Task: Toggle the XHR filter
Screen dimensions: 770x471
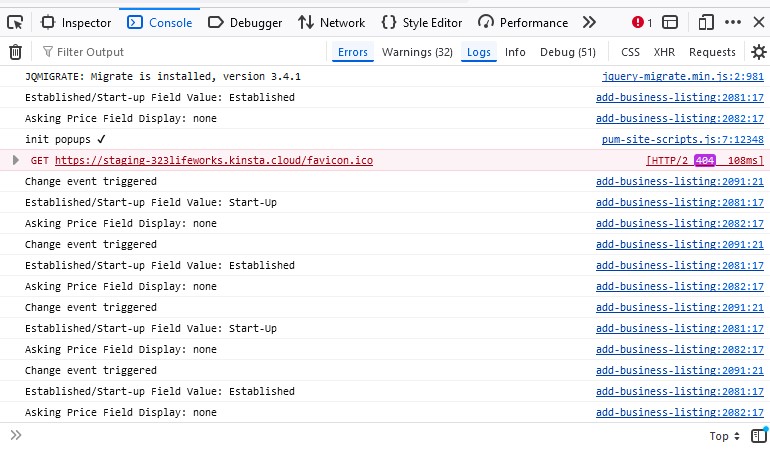Action: (x=664, y=52)
